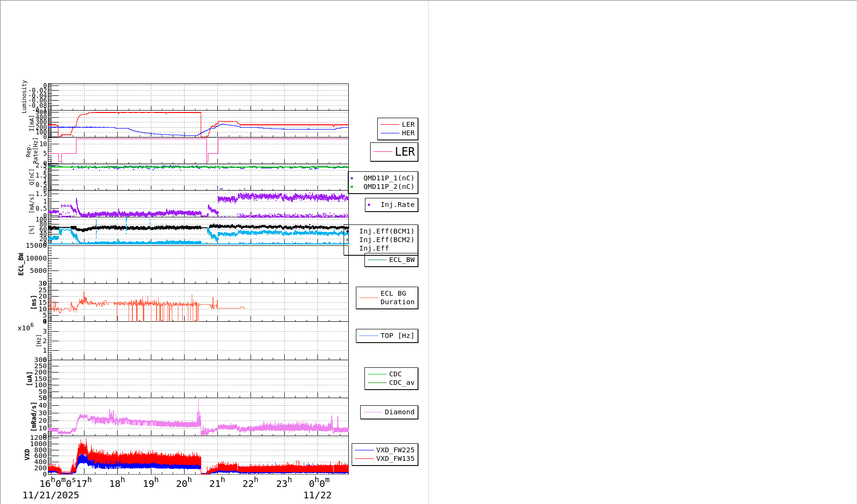
Task: Click the 11/22 date label
Action: (x=317, y=495)
